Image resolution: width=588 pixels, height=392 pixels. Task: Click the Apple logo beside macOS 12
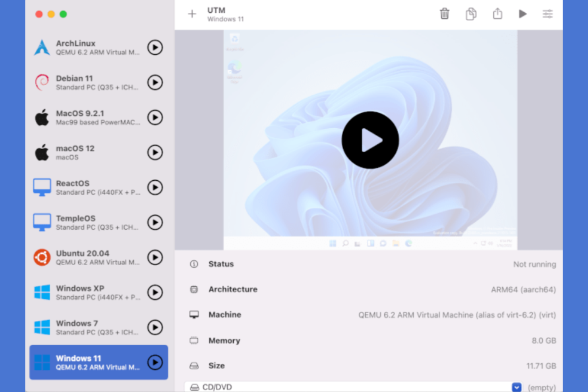[x=42, y=152]
